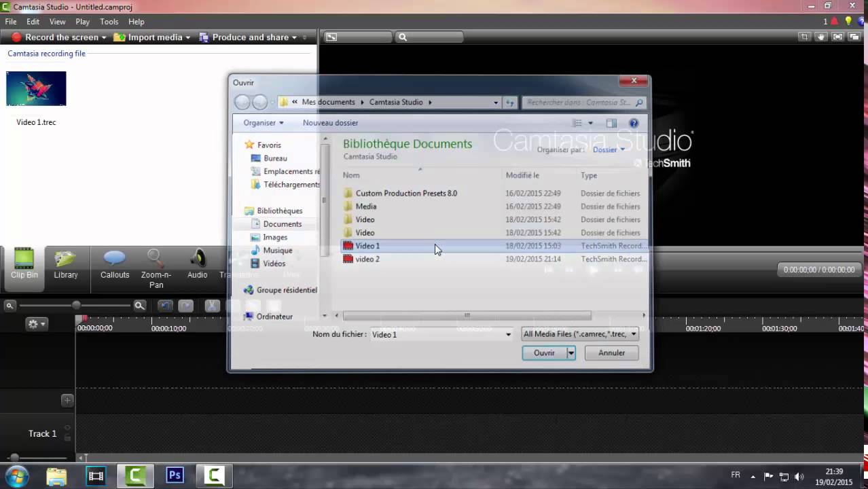Image resolution: width=868 pixels, height=489 pixels.
Task: Click Import media button
Action: (x=149, y=37)
